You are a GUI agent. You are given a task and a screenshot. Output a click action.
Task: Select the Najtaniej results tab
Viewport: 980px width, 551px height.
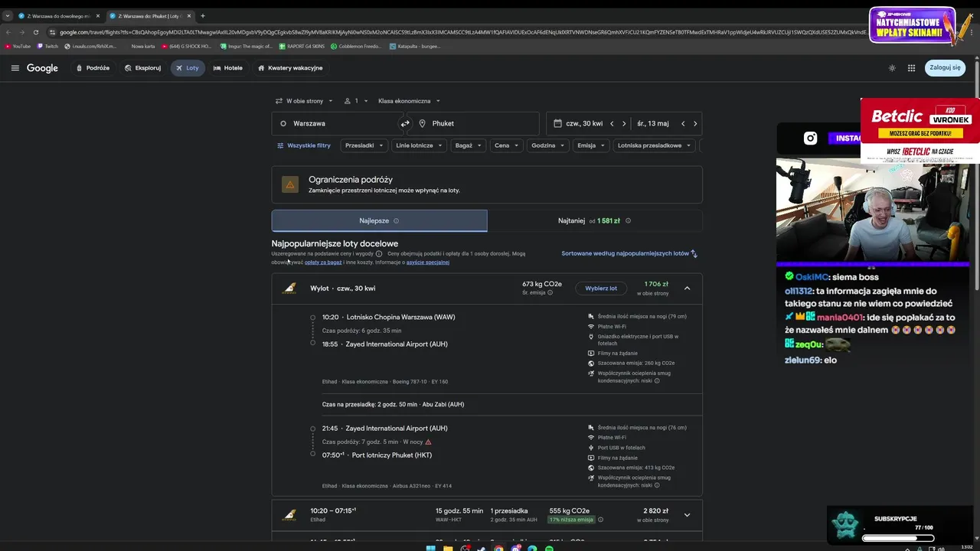[595, 220]
